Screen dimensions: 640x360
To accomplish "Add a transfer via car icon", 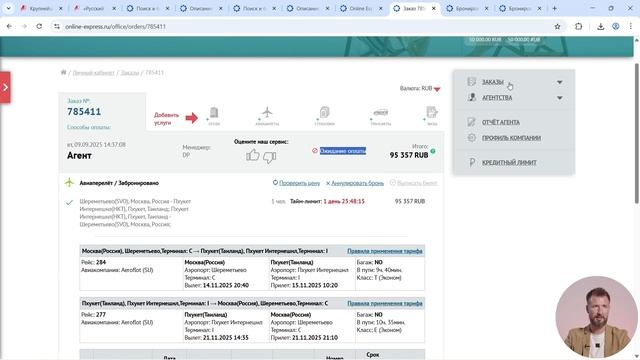I will [x=380, y=116].
